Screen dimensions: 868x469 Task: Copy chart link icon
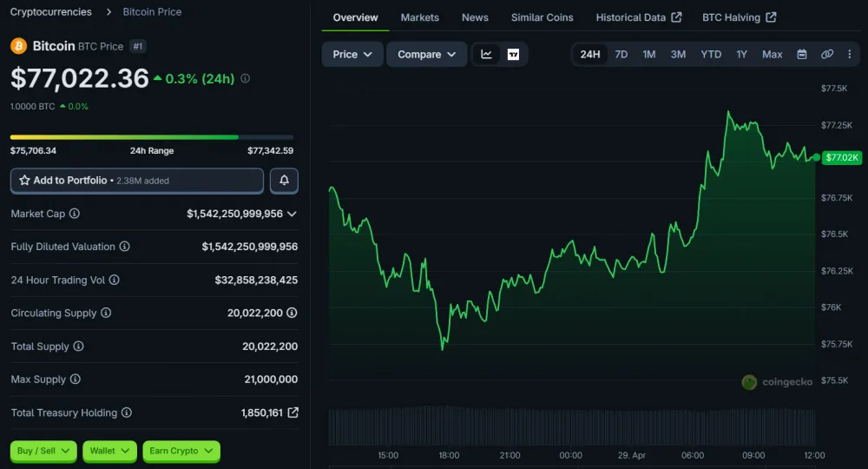coord(827,54)
